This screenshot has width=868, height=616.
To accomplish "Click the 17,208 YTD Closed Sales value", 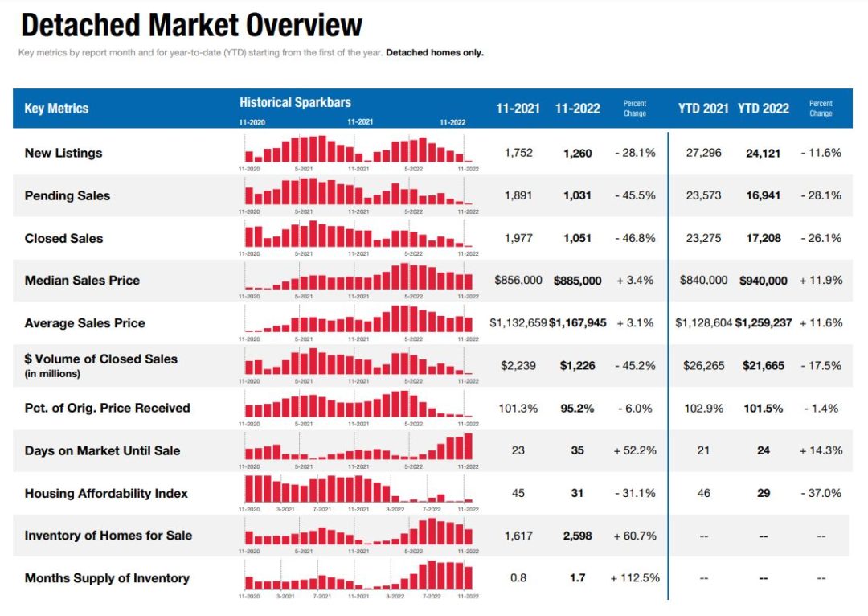I will click(x=764, y=238).
